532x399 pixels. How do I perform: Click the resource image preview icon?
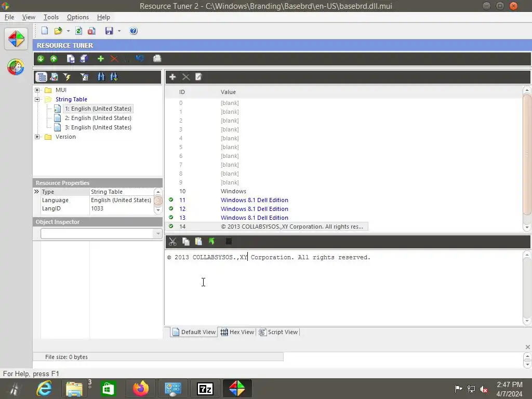pos(54,77)
